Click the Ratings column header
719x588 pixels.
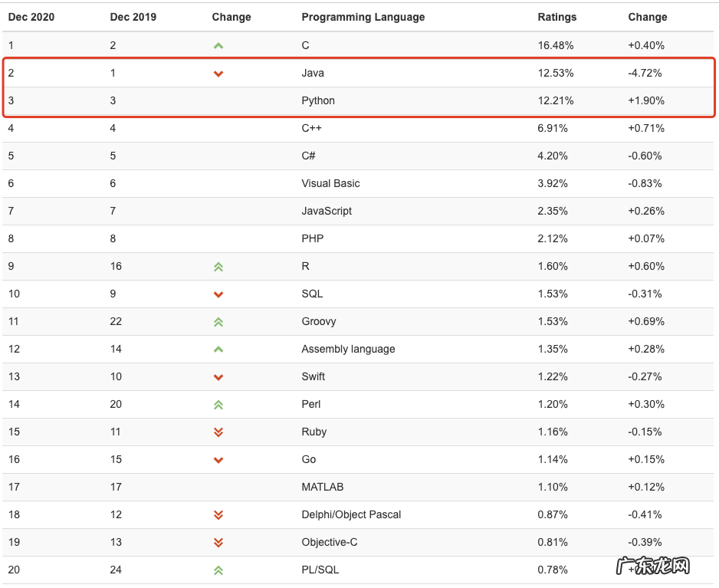click(557, 17)
